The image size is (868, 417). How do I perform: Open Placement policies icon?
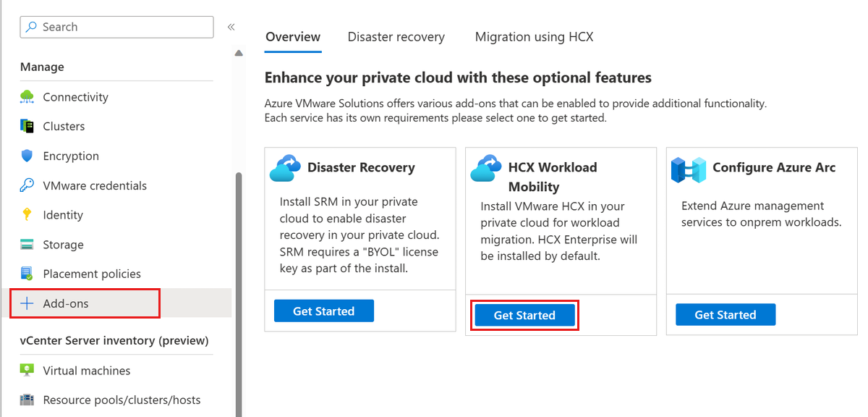pyautogui.click(x=27, y=274)
